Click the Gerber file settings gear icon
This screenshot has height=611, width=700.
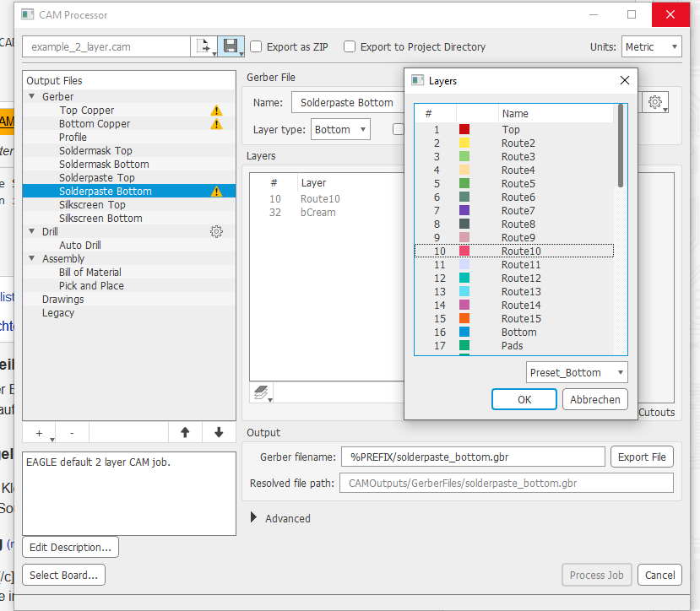(655, 102)
